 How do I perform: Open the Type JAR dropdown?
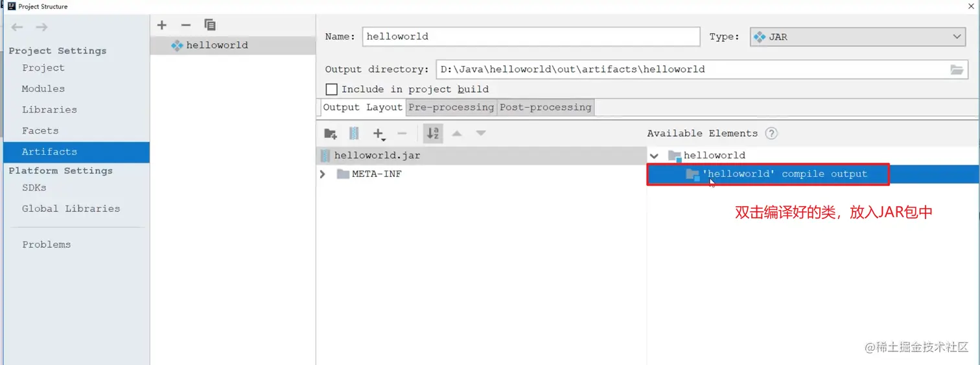[x=857, y=37]
